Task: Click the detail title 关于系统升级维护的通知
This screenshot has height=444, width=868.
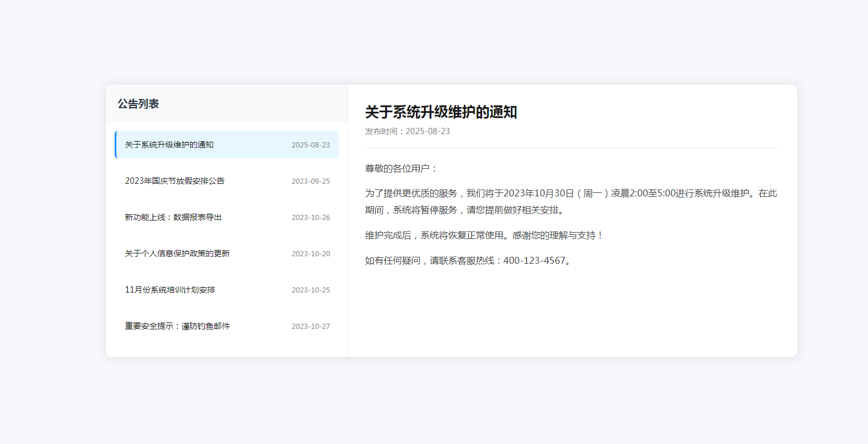Action: pos(441,112)
